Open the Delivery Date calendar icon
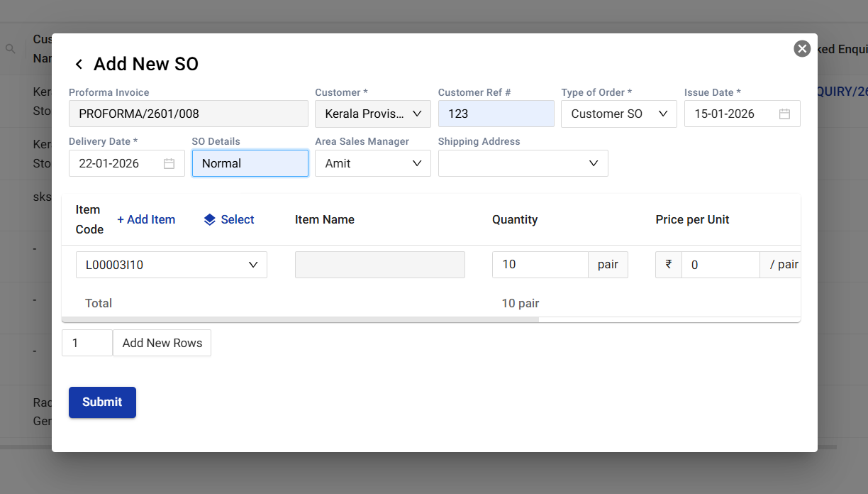The height and width of the screenshot is (494, 868). (169, 164)
